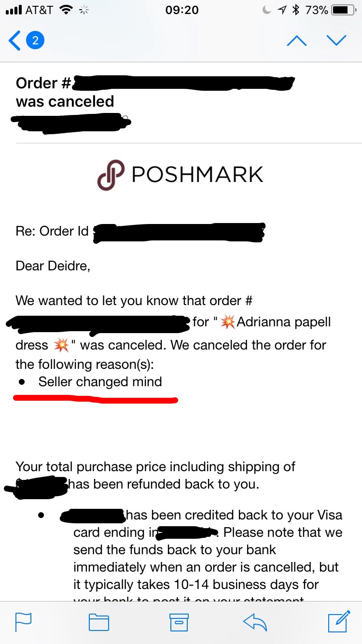View the next email with down chevron
This screenshot has width=362, height=644.
coord(336,41)
